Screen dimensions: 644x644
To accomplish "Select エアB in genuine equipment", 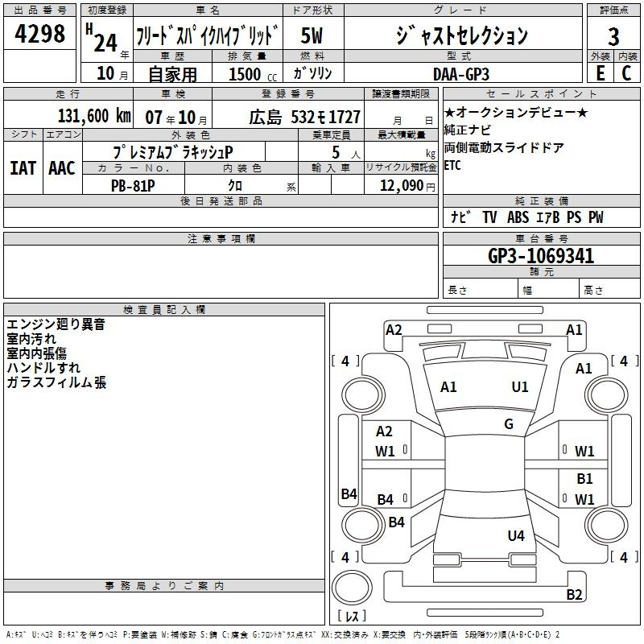I will 548,217.
